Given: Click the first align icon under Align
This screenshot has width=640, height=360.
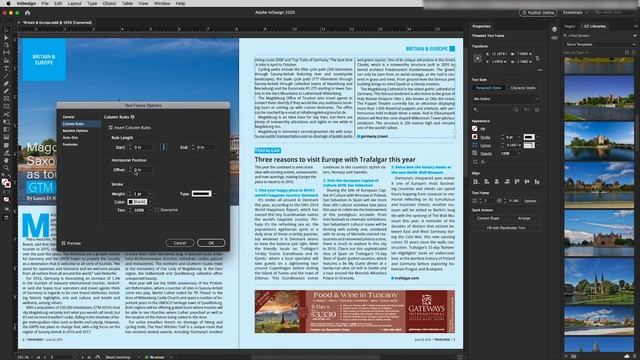Looking at the screenshot, I should tap(476, 181).
